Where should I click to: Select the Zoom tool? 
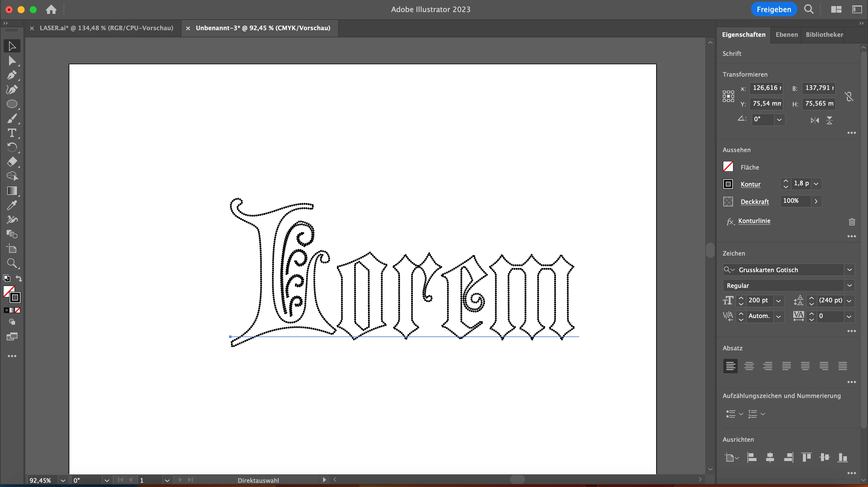coord(12,263)
